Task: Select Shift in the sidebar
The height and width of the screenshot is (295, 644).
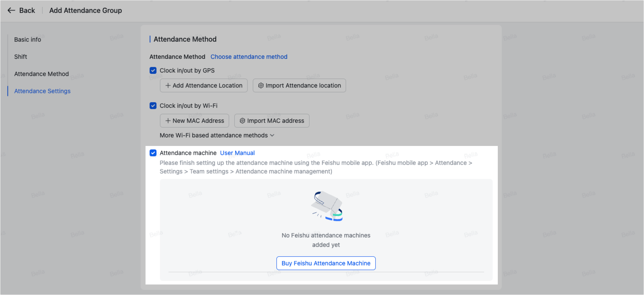Action: tap(21, 57)
